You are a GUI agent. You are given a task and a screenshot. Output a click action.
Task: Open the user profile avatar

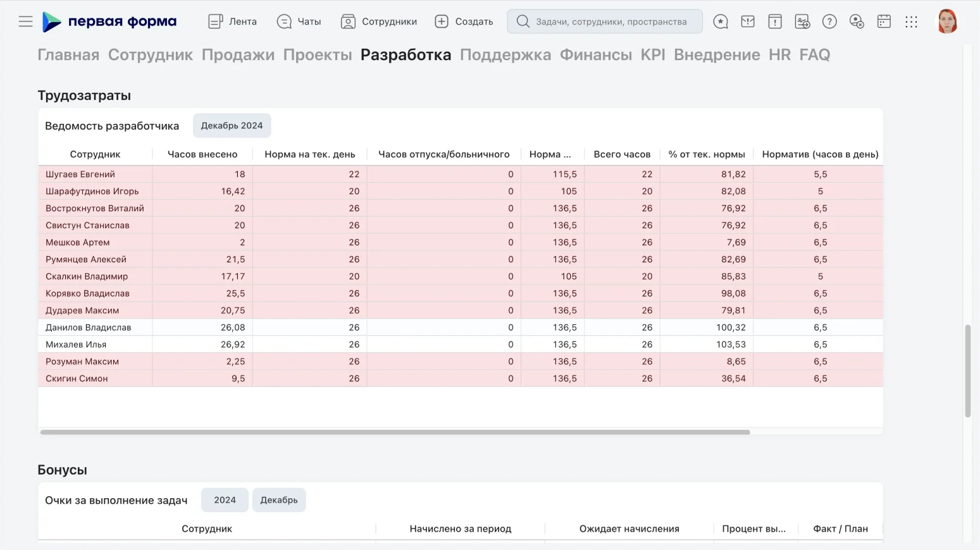point(947,21)
